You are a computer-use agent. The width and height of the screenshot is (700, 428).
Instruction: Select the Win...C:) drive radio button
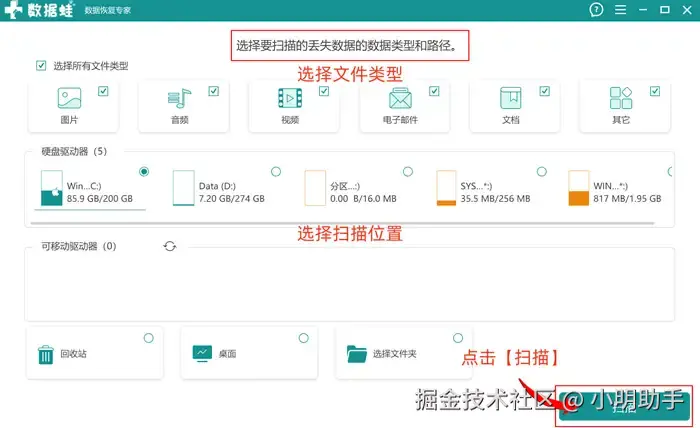click(144, 171)
